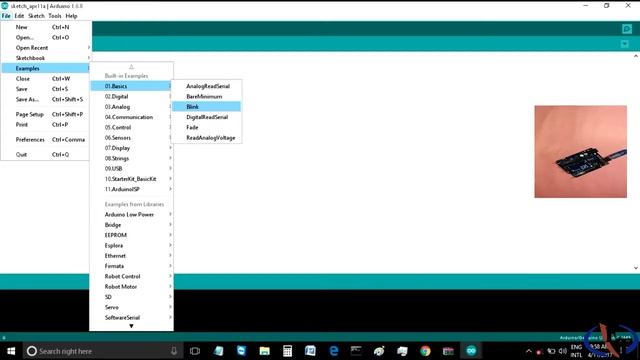Open SD library examples

point(131,297)
